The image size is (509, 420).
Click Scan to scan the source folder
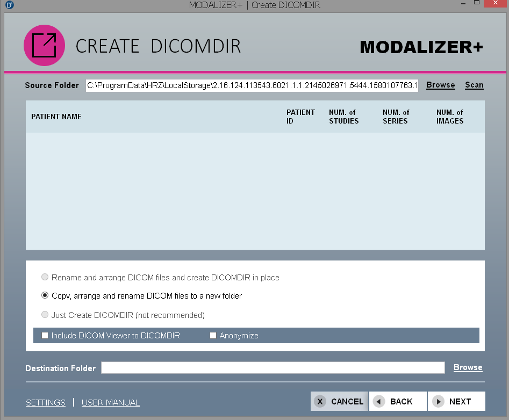(x=474, y=85)
